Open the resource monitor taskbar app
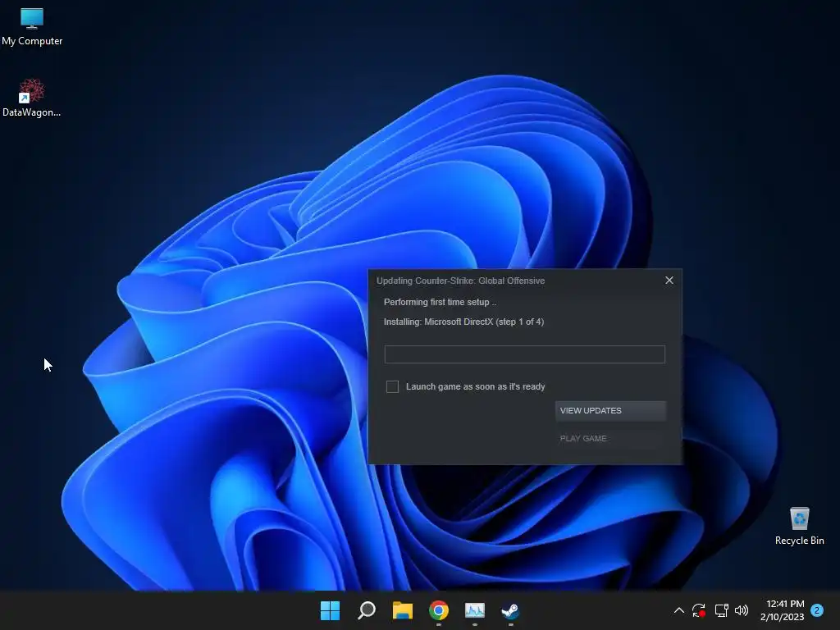The height and width of the screenshot is (630, 840). point(475,610)
